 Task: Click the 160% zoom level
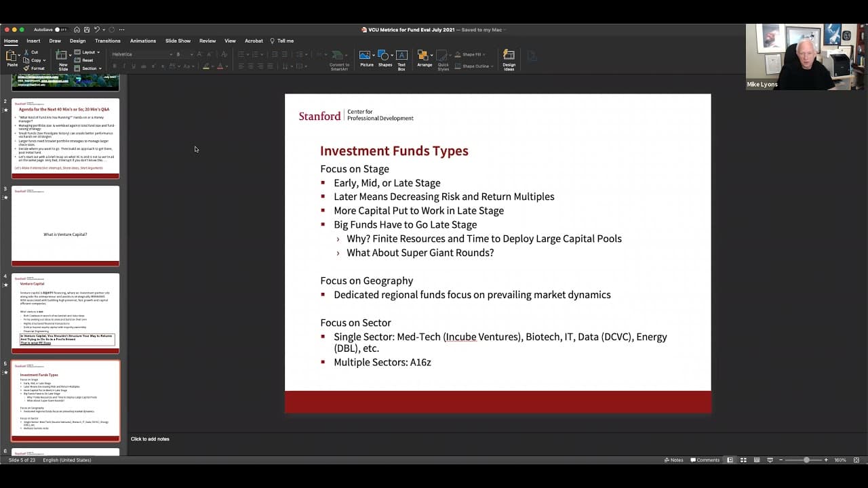coord(840,460)
